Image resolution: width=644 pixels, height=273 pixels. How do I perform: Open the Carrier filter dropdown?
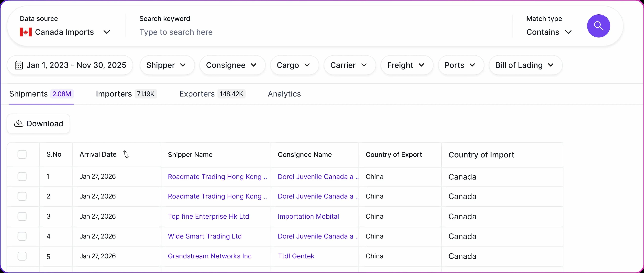[349, 65]
